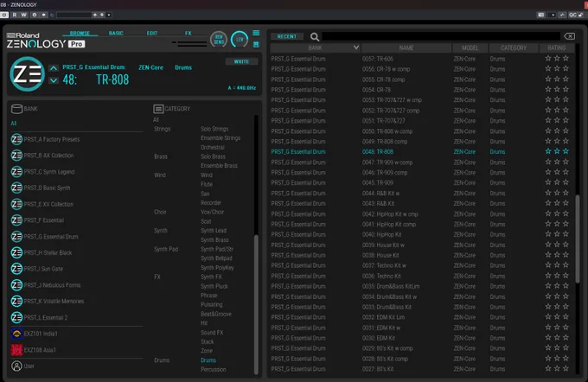Clear search with the backspace X icon
This screenshot has height=382, width=588.
[569, 36]
